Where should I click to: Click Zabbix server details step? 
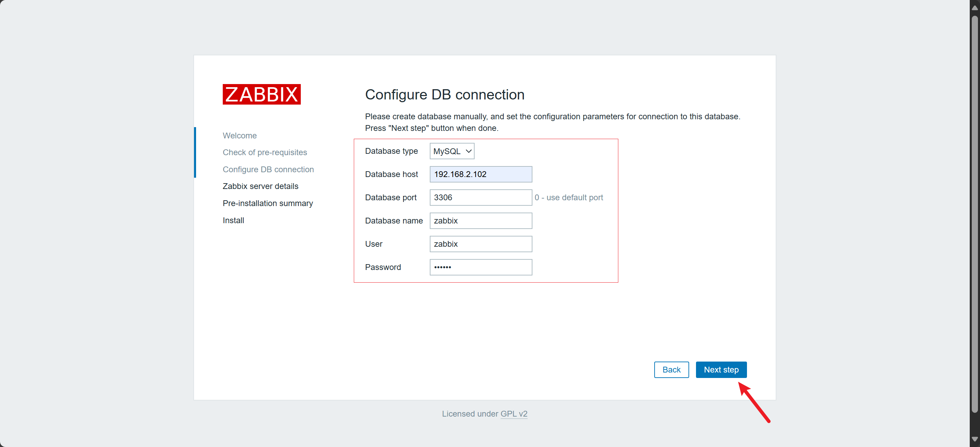point(260,186)
